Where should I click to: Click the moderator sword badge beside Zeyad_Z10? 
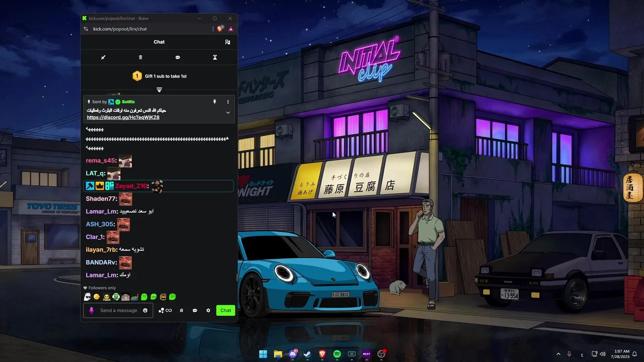[90, 186]
